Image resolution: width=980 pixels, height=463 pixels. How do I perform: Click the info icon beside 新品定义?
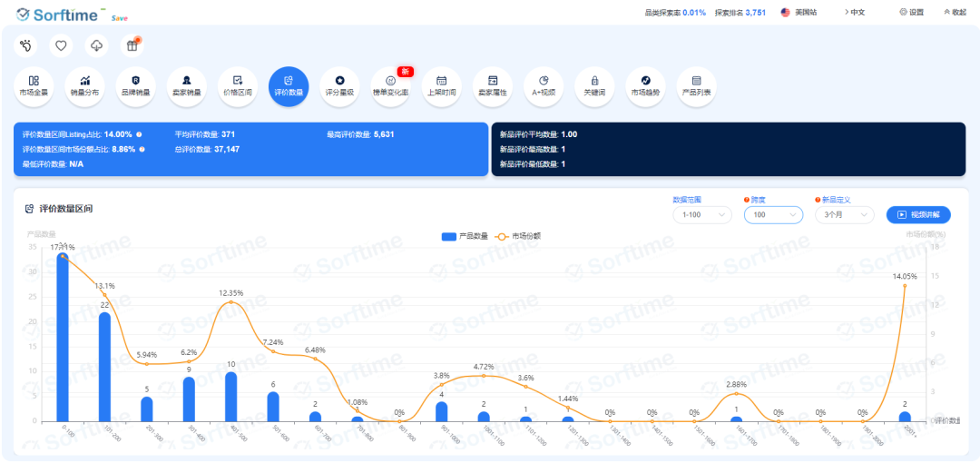(x=818, y=200)
